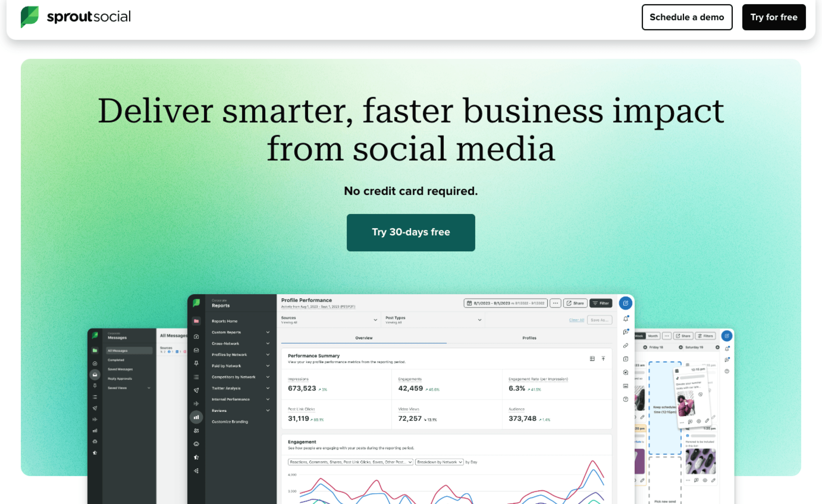822x504 pixels.
Task: Click the share icon on Profile Performance report
Action: 575,303
